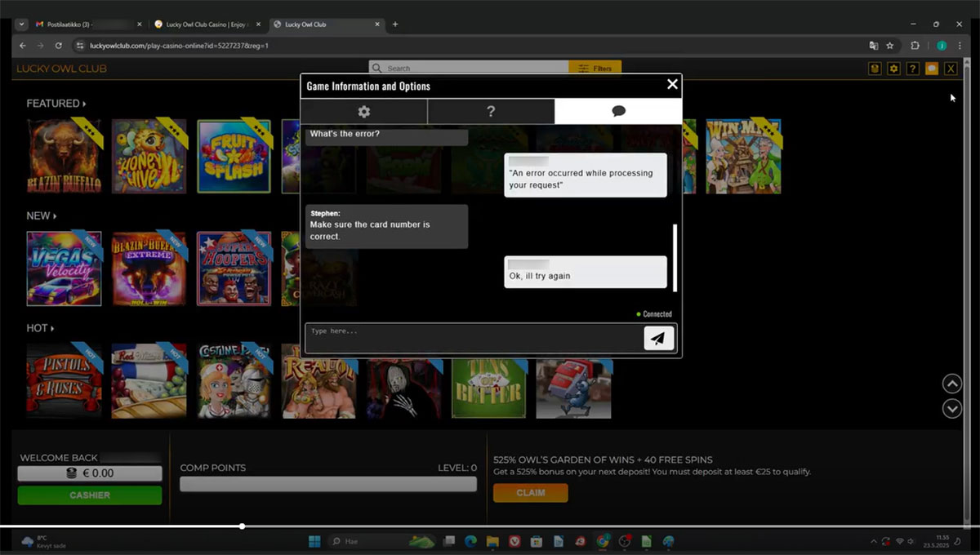980x555 pixels.
Task: Open the Tens or Better video poker
Action: point(488,387)
